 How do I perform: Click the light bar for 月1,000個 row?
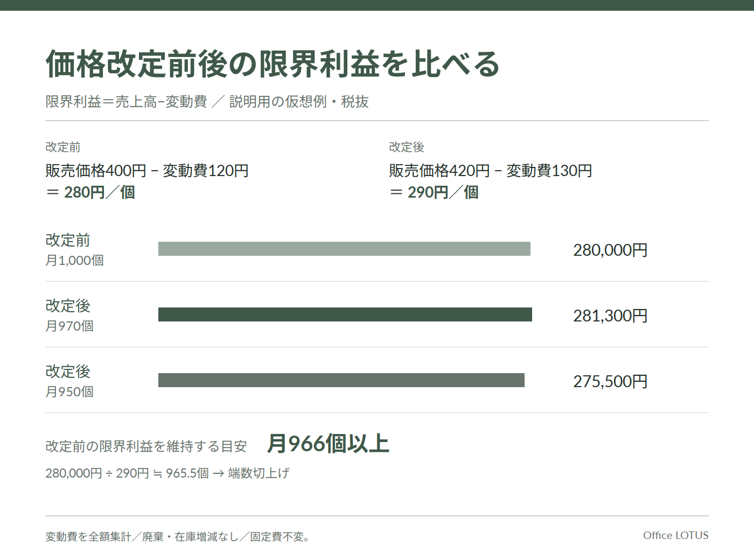point(344,249)
